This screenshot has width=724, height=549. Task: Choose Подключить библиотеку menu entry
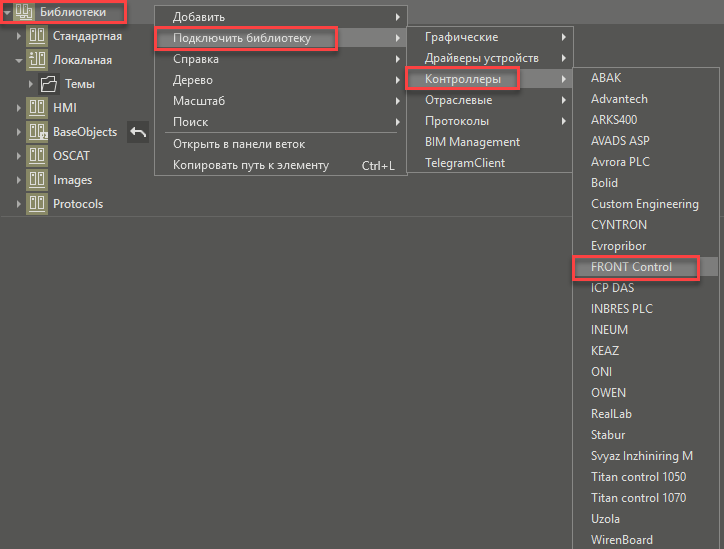[281, 38]
